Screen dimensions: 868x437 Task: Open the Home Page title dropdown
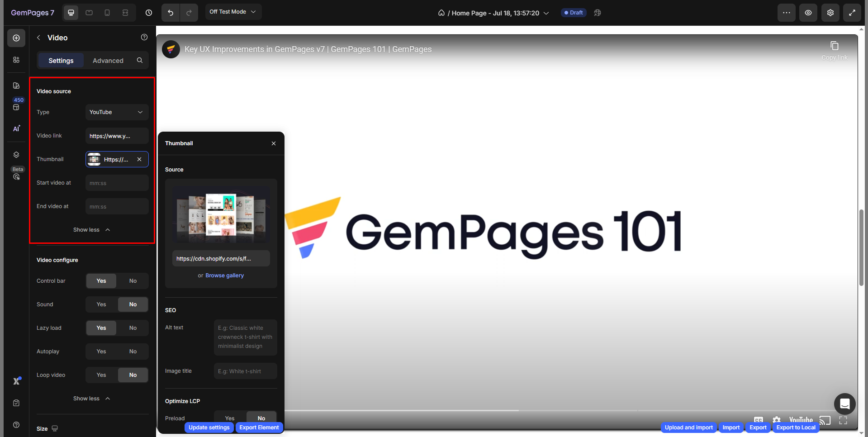pos(493,13)
